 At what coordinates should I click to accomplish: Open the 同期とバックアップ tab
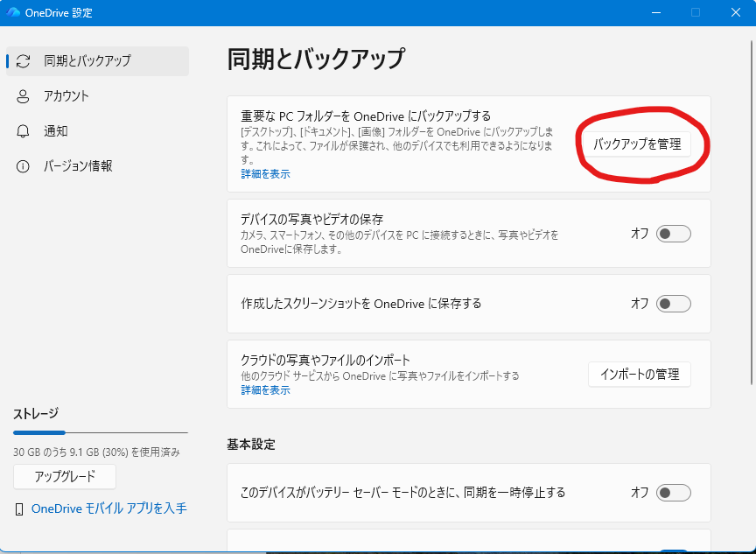point(87,61)
